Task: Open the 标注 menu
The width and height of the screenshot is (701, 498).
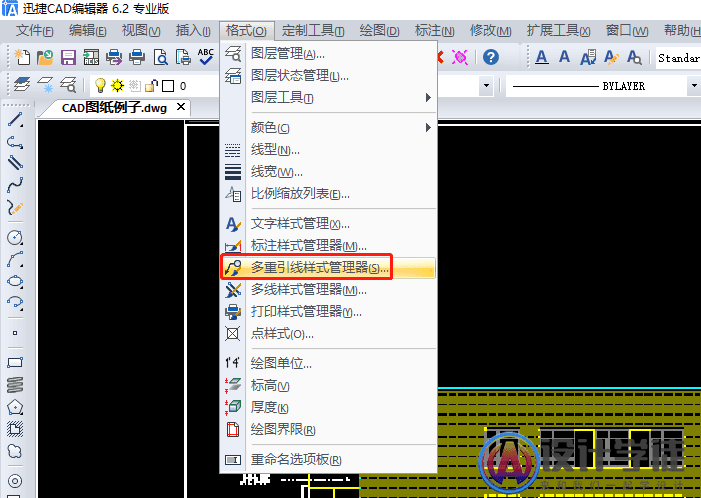Action: [x=434, y=31]
